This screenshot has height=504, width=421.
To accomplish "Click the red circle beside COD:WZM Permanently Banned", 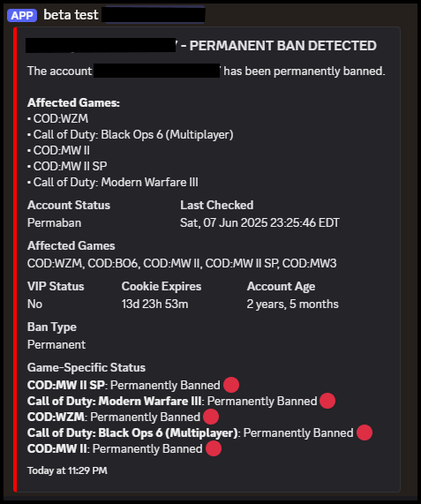I will [x=211, y=417].
